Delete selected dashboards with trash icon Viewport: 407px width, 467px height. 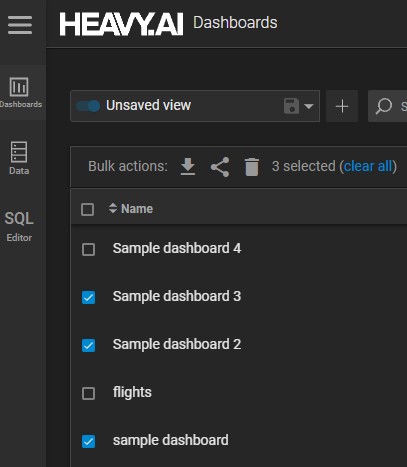pyautogui.click(x=252, y=167)
